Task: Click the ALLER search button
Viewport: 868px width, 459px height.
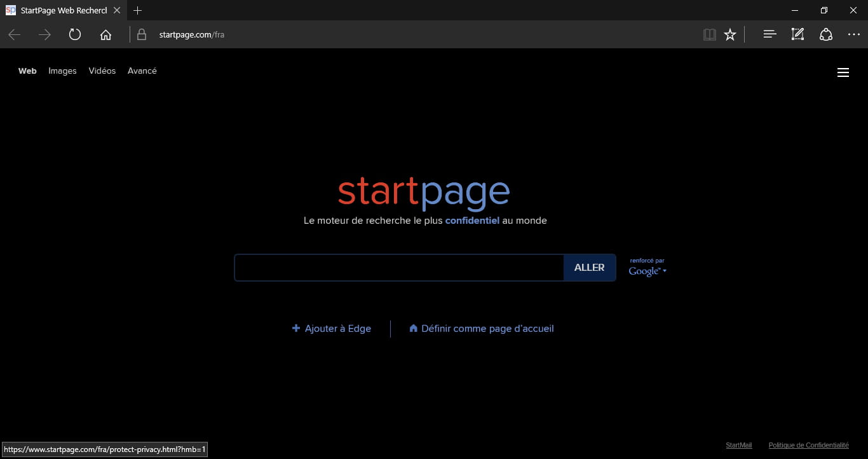Action: (590, 268)
